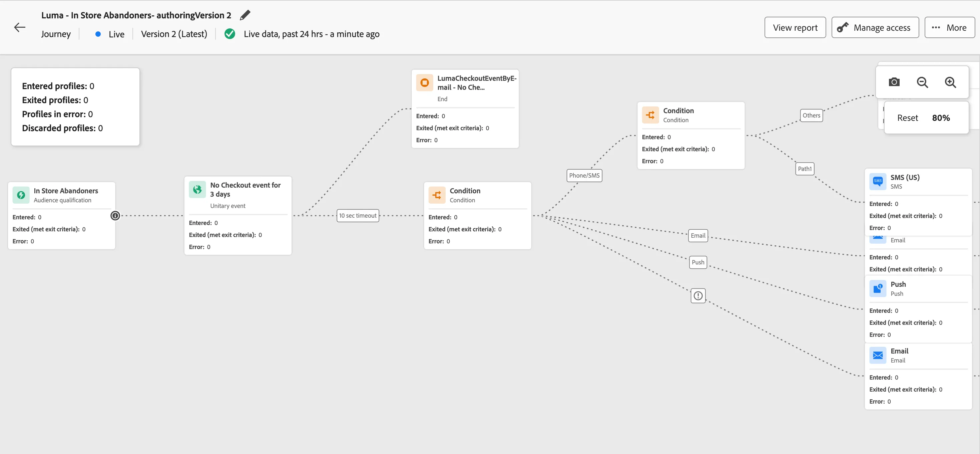The width and height of the screenshot is (980, 454).
Task: Click Version 2 (Latest) text
Action: click(x=174, y=34)
